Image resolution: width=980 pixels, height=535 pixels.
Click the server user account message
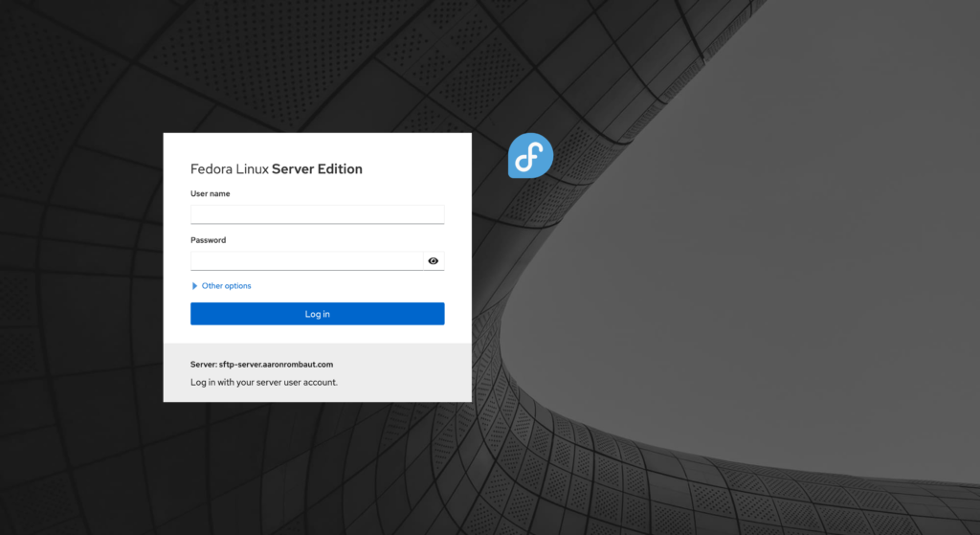tap(264, 382)
